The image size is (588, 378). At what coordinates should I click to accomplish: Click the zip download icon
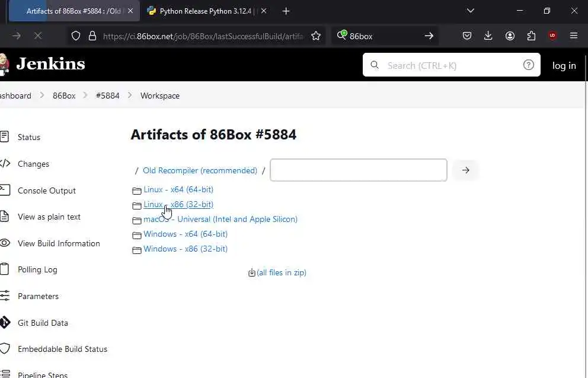[x=252, y=273]
